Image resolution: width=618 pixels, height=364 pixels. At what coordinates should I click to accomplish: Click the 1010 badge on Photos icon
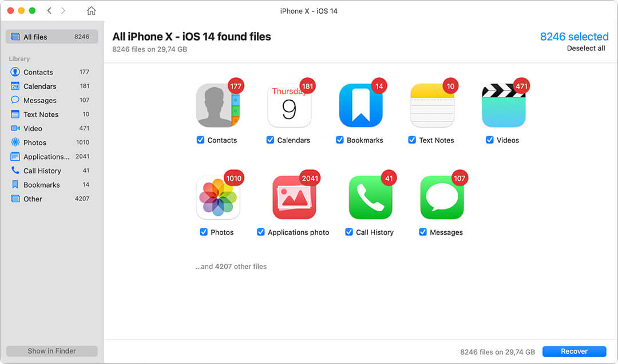click(233, 178)
